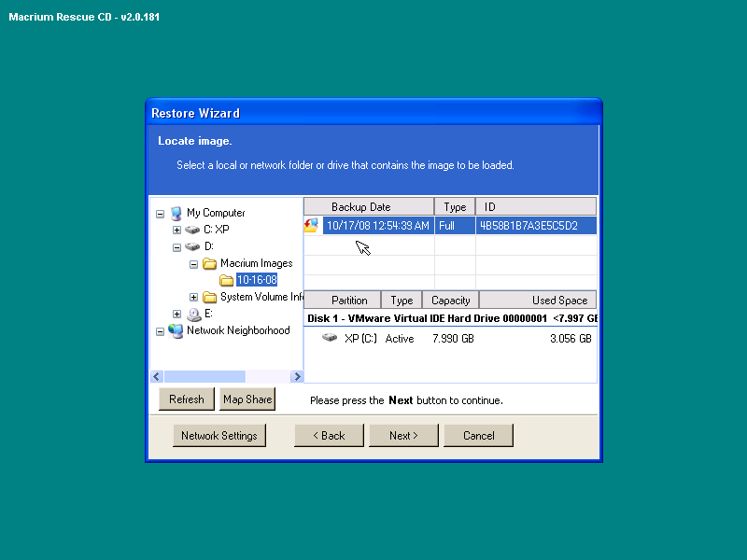Screen dimensions: 747x560
Task: Select the E: drive label
Action: pos(208,314)
